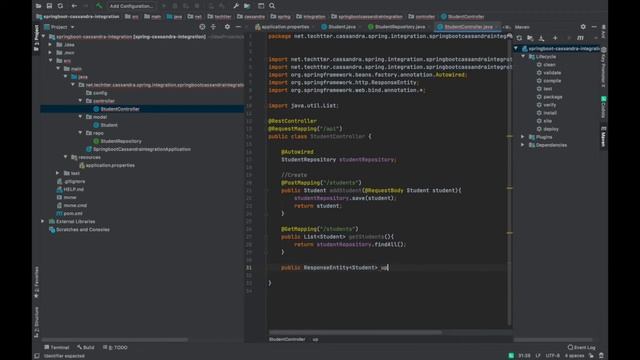The image size is (640, 360).
Task: Collapse the model package in project tree
Action: [x=80, y=117]
